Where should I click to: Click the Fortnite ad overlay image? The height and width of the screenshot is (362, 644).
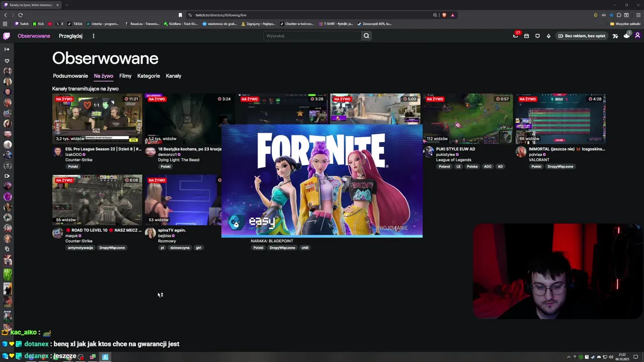[x=322, y=181]
